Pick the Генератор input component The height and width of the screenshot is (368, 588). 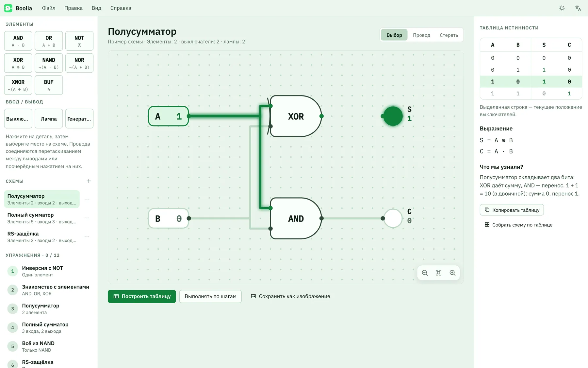click(x=79, y=119)
